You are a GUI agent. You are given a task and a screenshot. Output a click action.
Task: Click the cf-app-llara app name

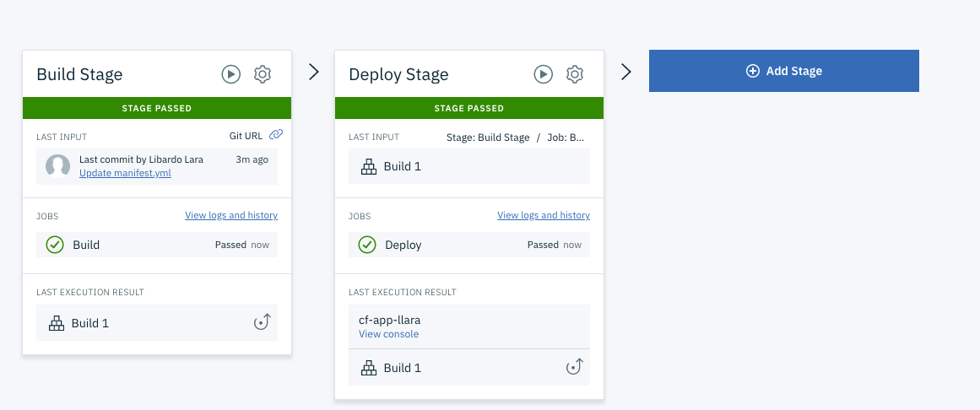tap(389, 320)
